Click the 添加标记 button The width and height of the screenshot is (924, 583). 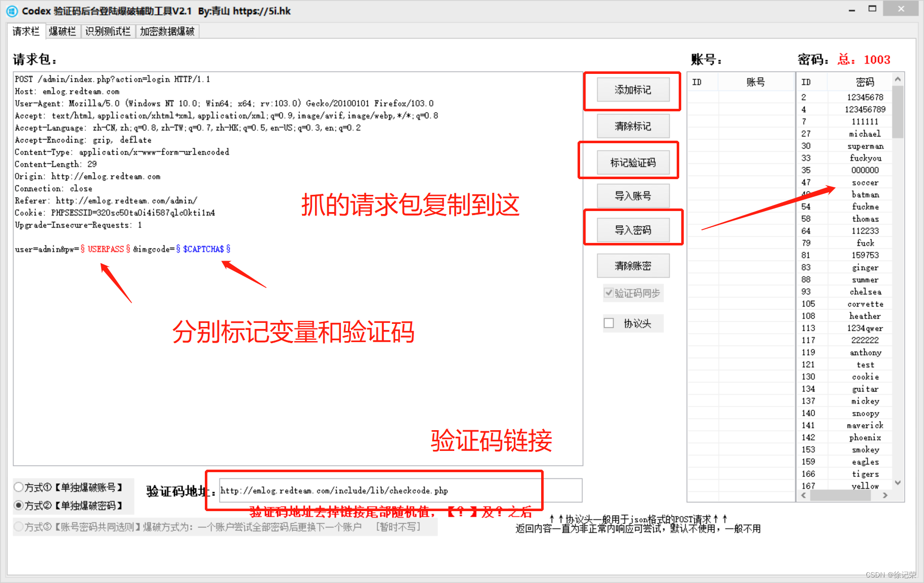coord(633,90)
